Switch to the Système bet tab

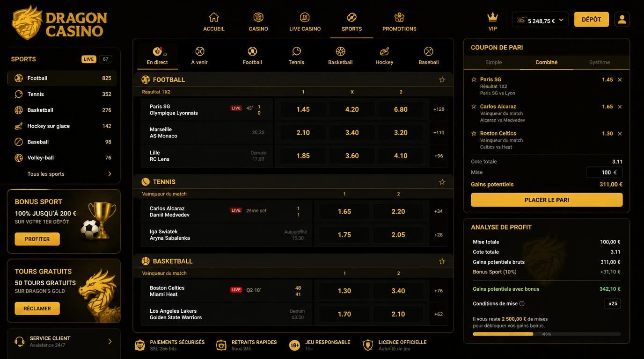(x=600, y=62)
